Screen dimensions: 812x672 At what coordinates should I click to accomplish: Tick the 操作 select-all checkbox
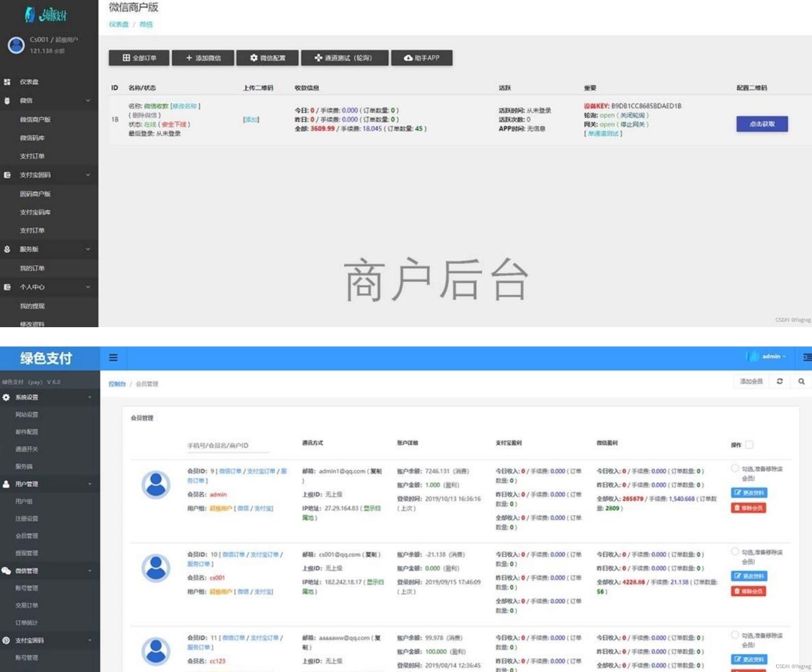749,445
